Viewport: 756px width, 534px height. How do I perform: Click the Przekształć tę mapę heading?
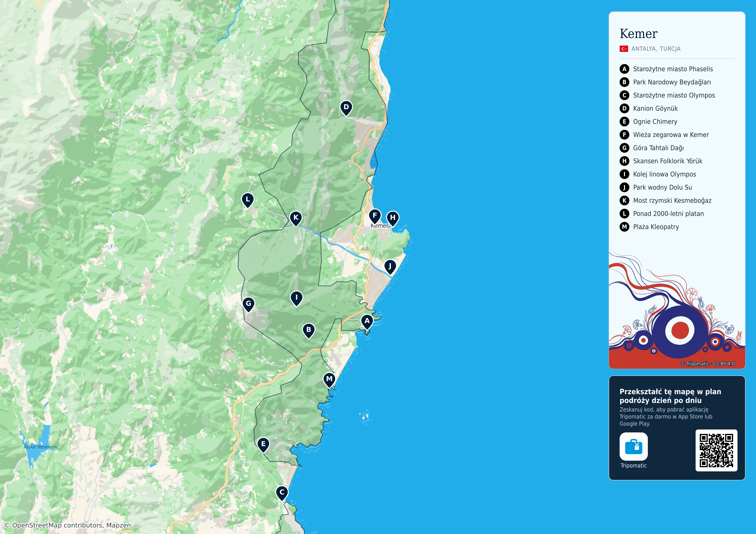point(670,396)
